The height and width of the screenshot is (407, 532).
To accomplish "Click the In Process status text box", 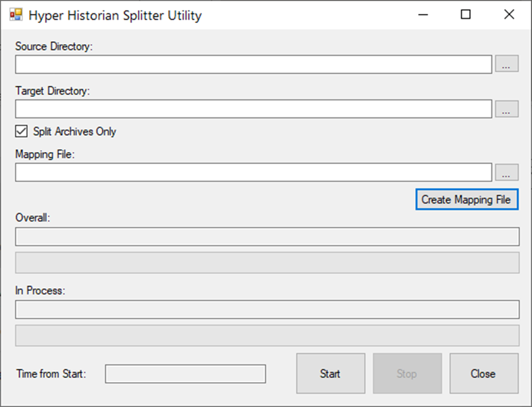I will pos(267,309).
